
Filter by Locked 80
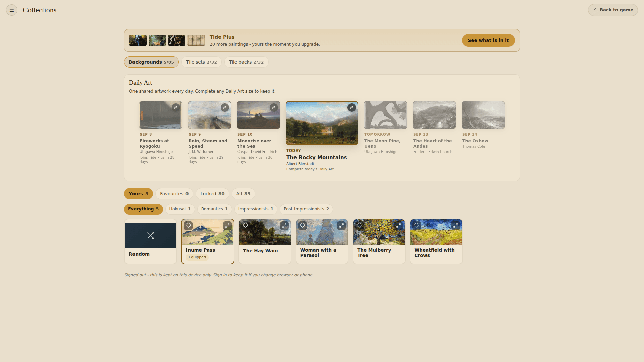tap(212, 194)
